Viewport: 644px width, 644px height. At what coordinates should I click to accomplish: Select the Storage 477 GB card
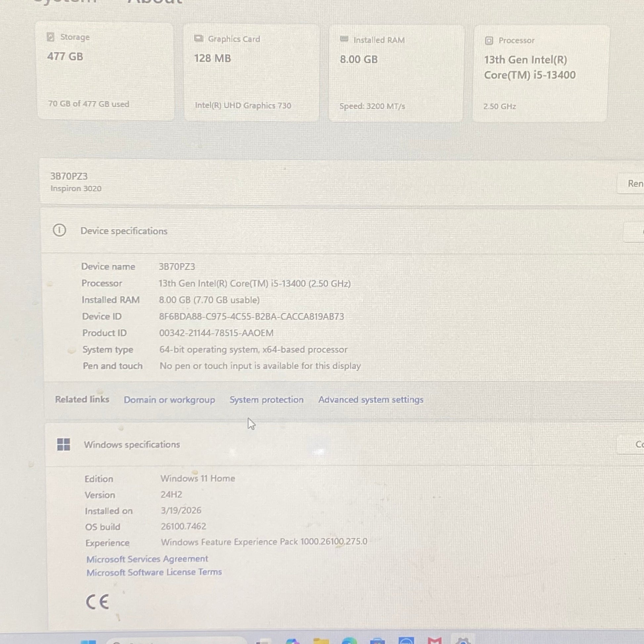pyautogui.click(x=106, y=71)
